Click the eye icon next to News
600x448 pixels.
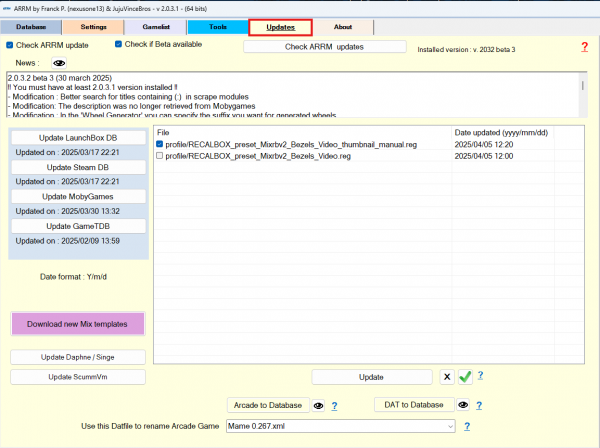click(59, 62)
